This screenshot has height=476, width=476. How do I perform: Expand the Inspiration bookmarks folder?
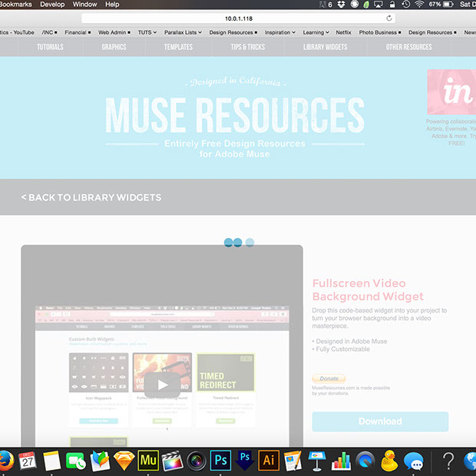coord(280,32)
